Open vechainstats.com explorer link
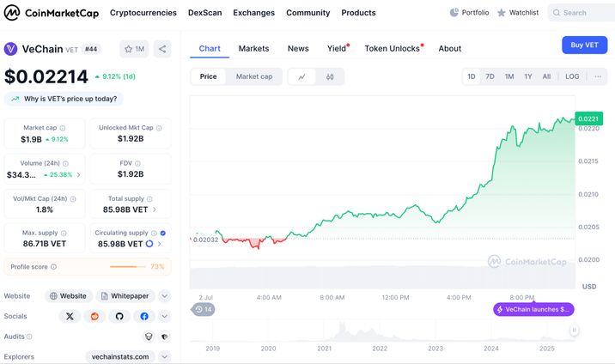This screenshot has height=364, width=615. coord(120,357)
